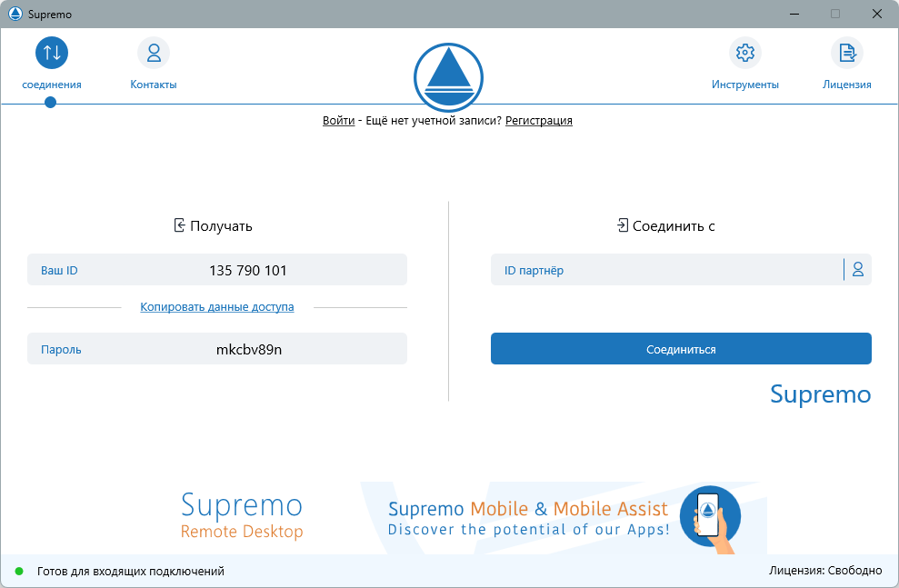Screen dimensions: 899x588
Task: Click the green ready status indicator
Action: pyautogui.click(x=19, y=571)
